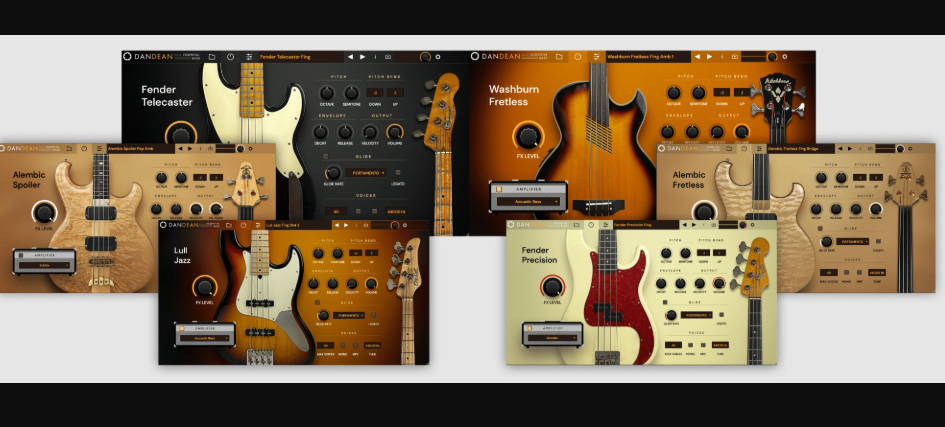Image resolution: width=945 pixels, height=427 pixels.
Task: Click the Volume knob in Fender Telecaster window
Action: click(x=395, y=132)
